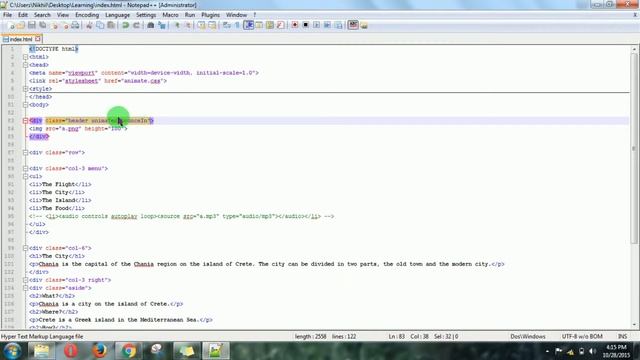Click the Open file toolbar icon
640x360 pixels.
21,25
